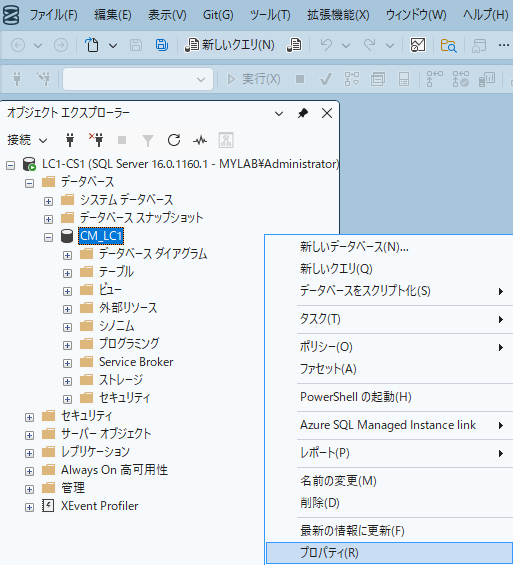This screenshot has height=565, width=513.
Task: Close the Object Explorer panel
Action: click(327, 114)
